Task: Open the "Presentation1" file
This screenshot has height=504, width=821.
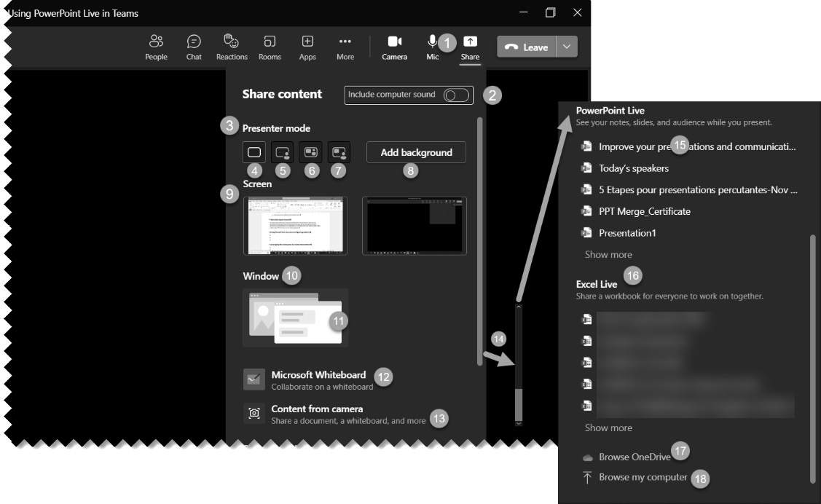Action: pyautogui.click(x=619, y=233)
